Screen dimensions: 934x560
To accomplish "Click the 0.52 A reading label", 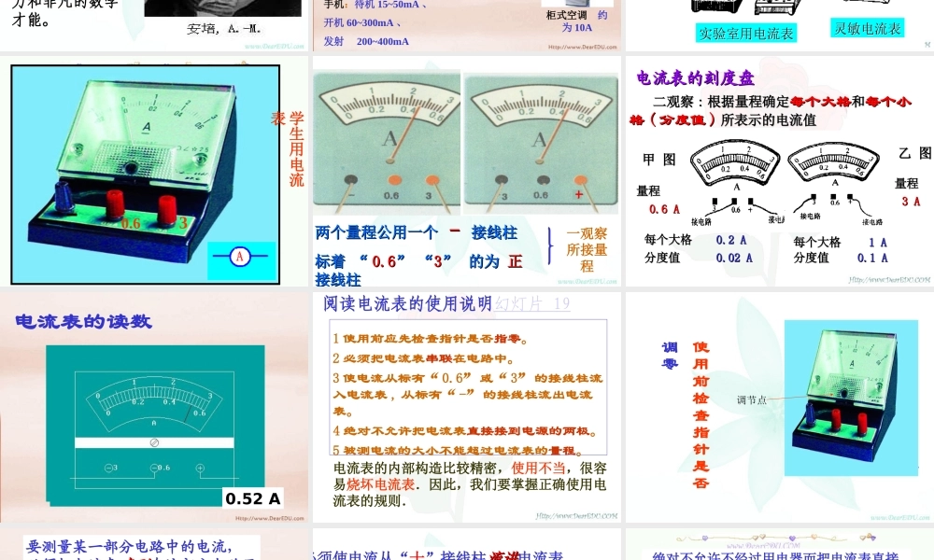I will [252, 498].
